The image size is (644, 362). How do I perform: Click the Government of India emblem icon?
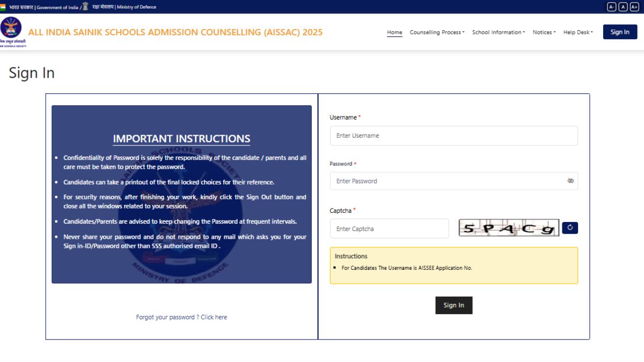point(85,6)
